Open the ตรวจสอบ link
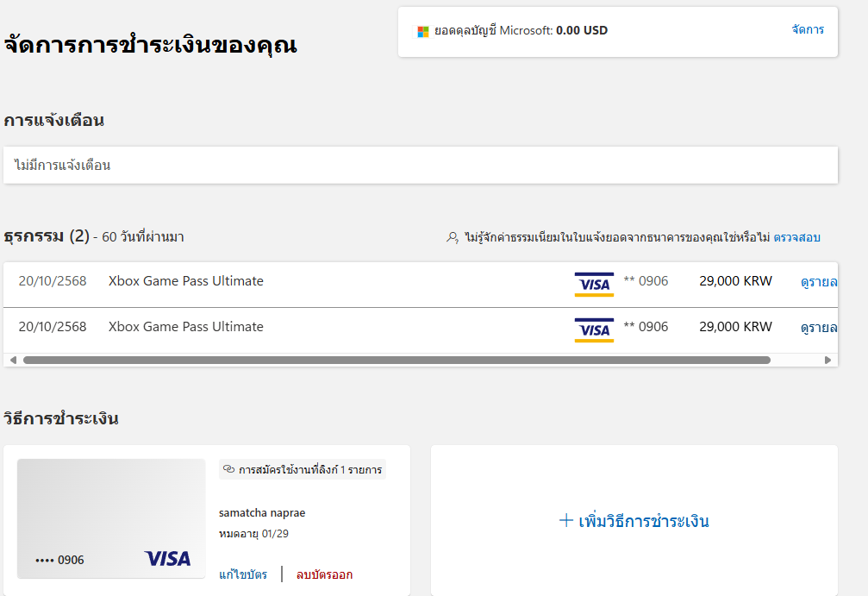Screen dimensions: 868x596 tap(796, 238)
